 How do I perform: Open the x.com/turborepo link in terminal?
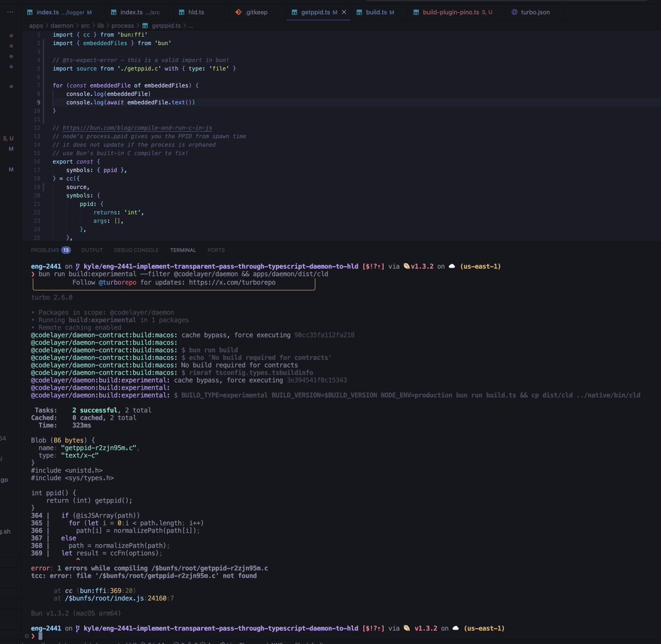(232, 283)
